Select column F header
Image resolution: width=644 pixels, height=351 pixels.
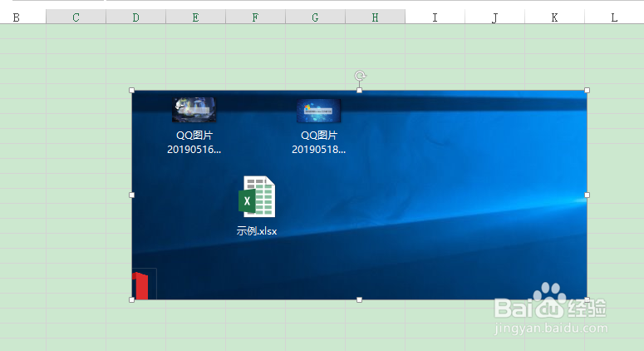tap(255, 17)
